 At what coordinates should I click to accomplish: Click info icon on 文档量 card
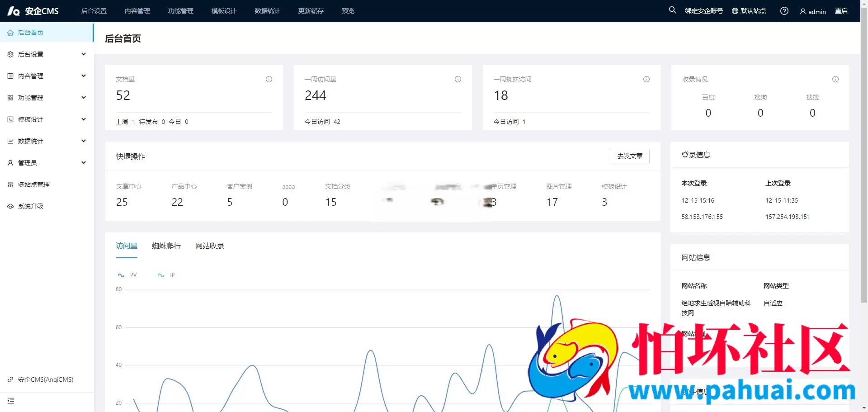coord(269,79)
